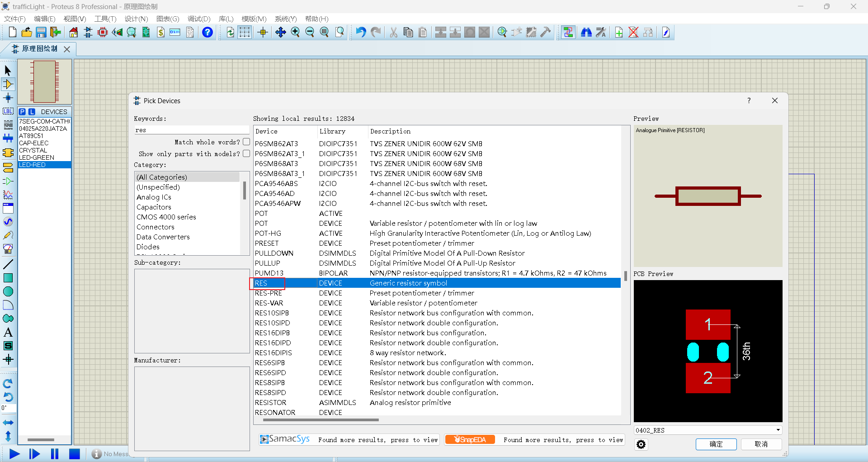Select the Wire Label mode tool

8,111
